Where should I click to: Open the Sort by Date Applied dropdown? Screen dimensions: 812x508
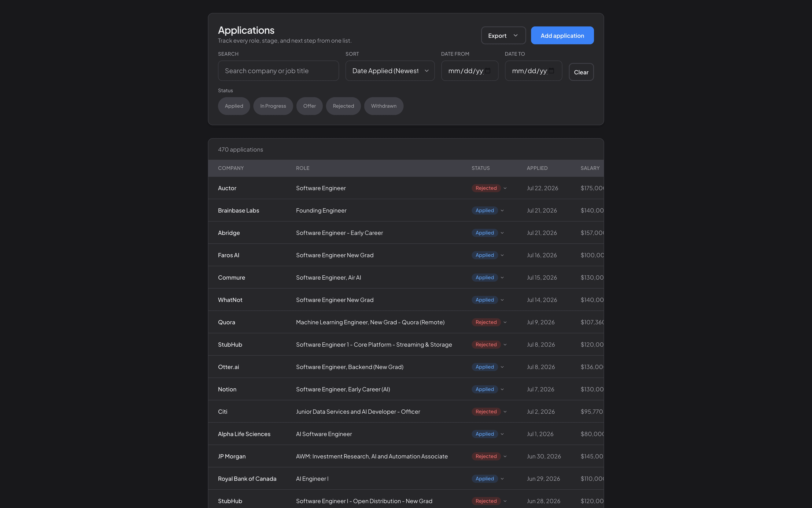[x=390, y=70]
